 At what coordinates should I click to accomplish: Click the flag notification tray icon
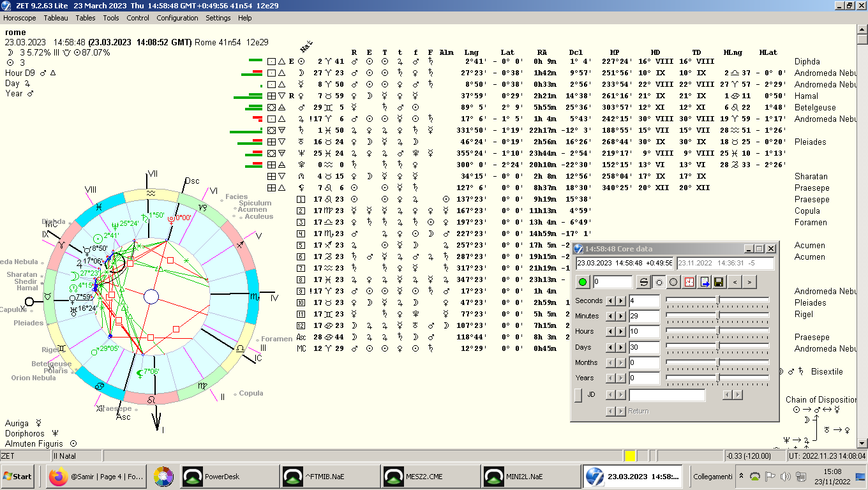(770, 476)
